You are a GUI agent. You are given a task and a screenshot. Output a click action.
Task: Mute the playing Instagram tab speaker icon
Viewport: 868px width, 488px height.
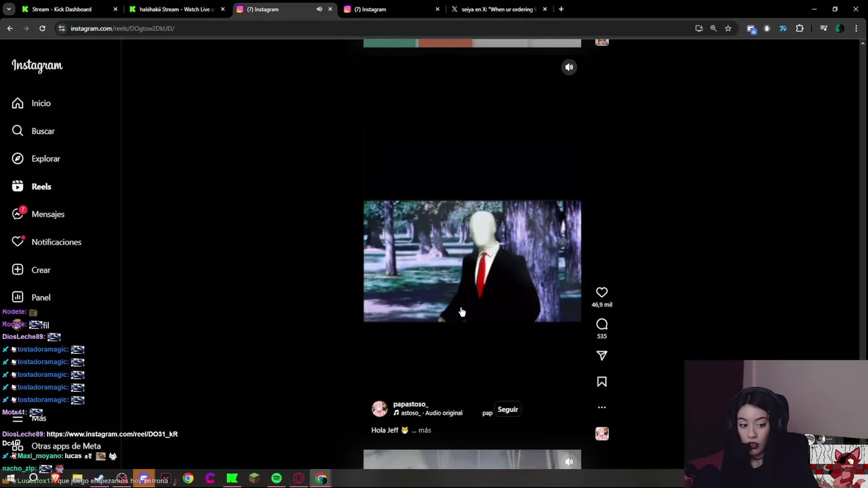319,9
